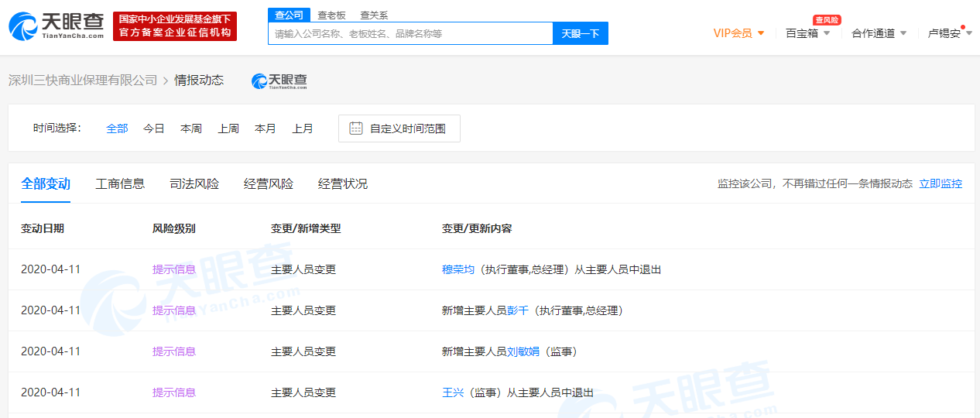Click the small TianYanCha logo beside breadcrumb

click(279, 81)
